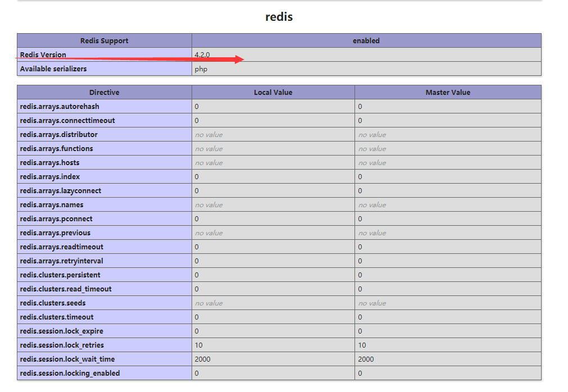Click master value of redis.arrays.autorehash
Viewport: 568px width, 392px height.
(360, 106)
